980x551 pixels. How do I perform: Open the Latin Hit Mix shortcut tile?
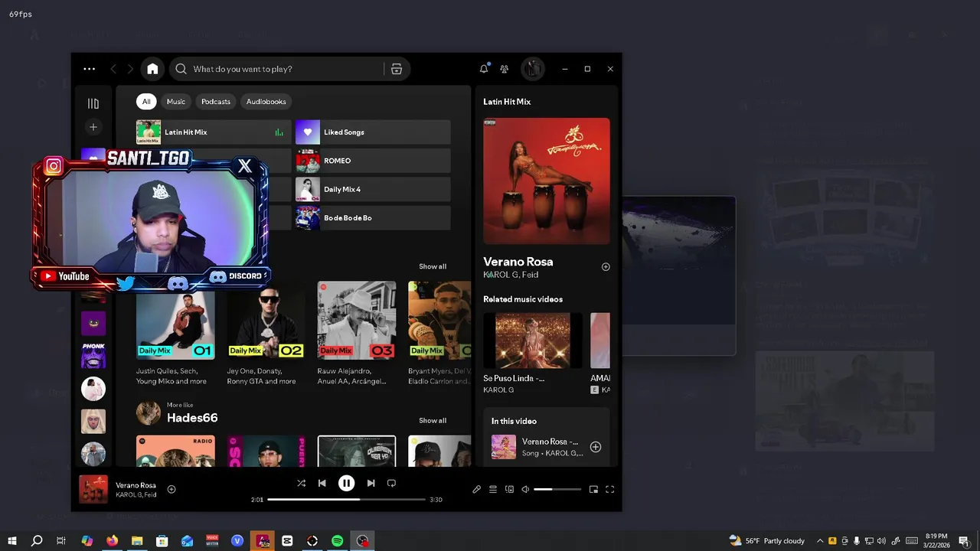[214, 132]
